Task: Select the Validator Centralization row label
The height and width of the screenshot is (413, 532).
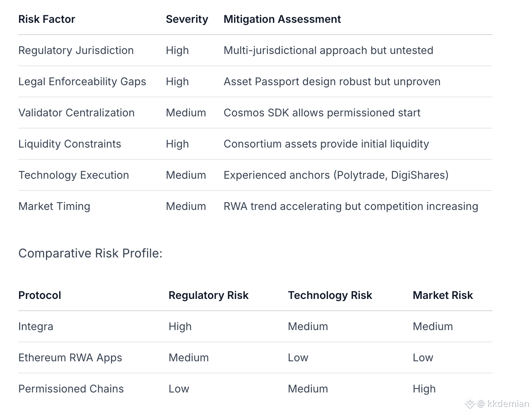Action: [x=76, y=113]
